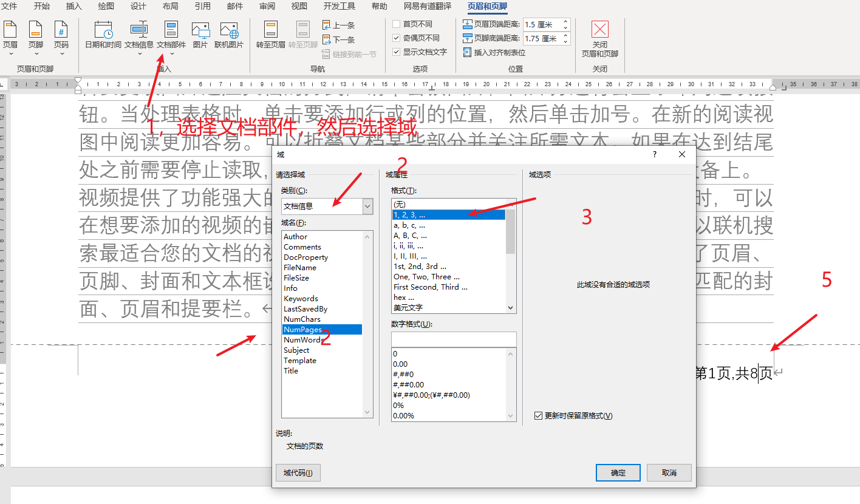860x504 pixels.
Task: Switch to the 开发工具 tab
Action: [340, 6]
